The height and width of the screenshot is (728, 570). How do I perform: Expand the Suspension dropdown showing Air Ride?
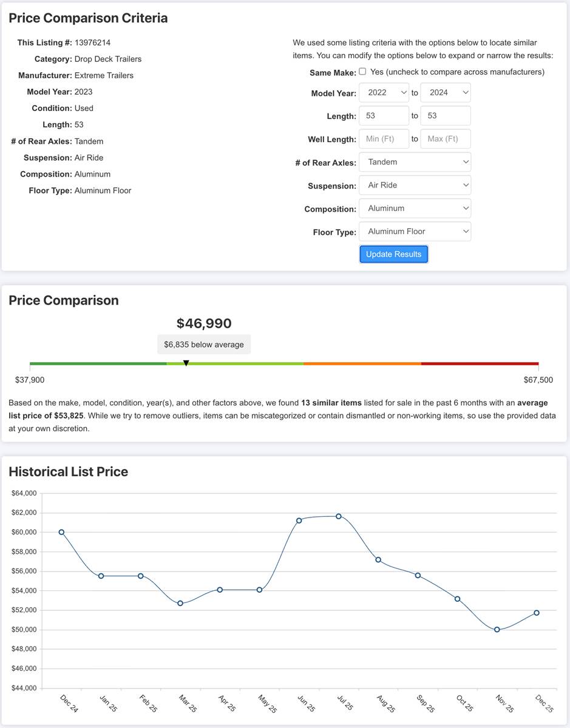[x=415, y=185]
